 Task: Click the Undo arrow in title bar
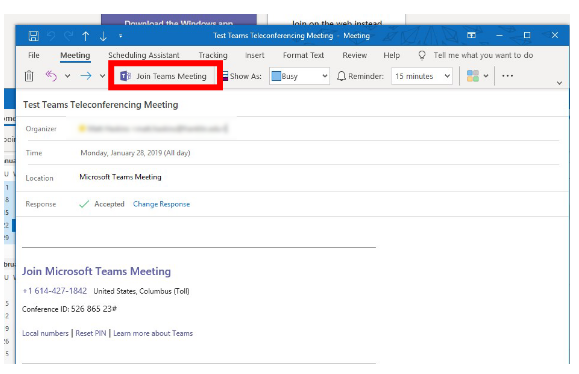51,36
